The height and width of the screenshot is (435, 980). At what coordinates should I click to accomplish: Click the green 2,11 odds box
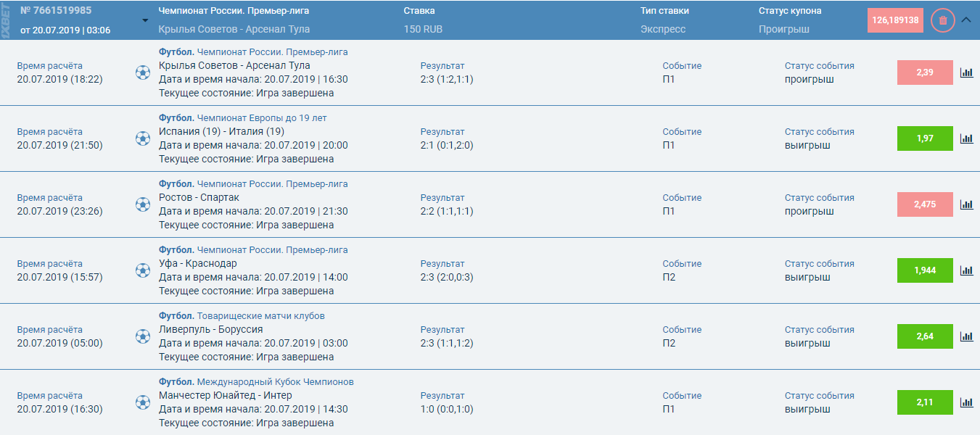coord(925,402)
